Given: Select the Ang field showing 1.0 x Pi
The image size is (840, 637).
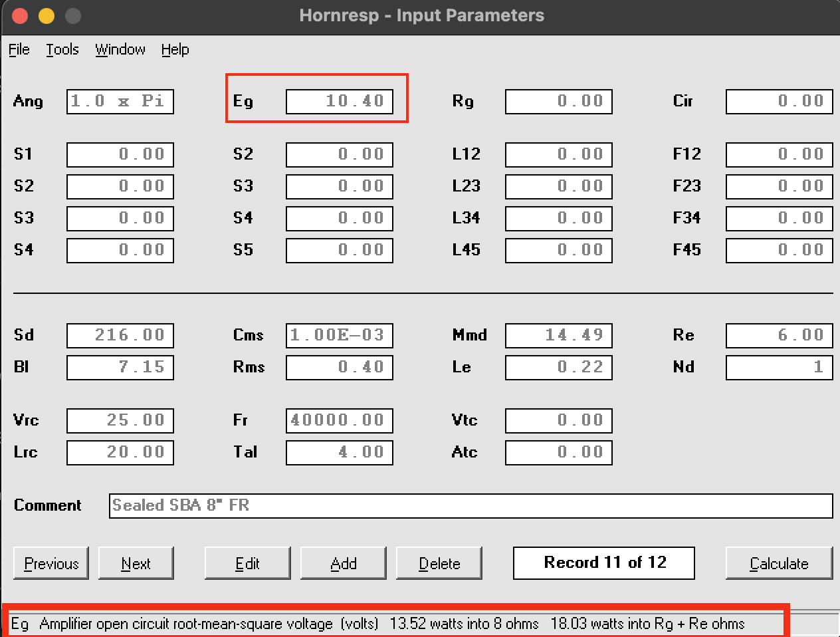Looking at the screenshot, I should [120, 102].
